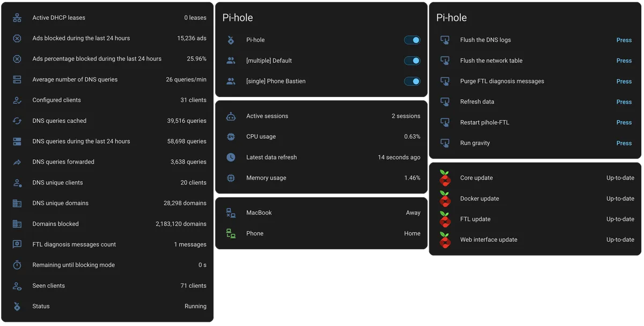Click the 39,516 queries cached value
Screen dimensions: 644x326
[187, 121]
